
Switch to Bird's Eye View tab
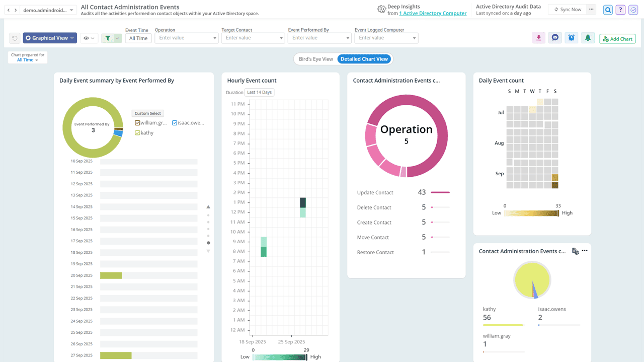(x=315, y=59)
